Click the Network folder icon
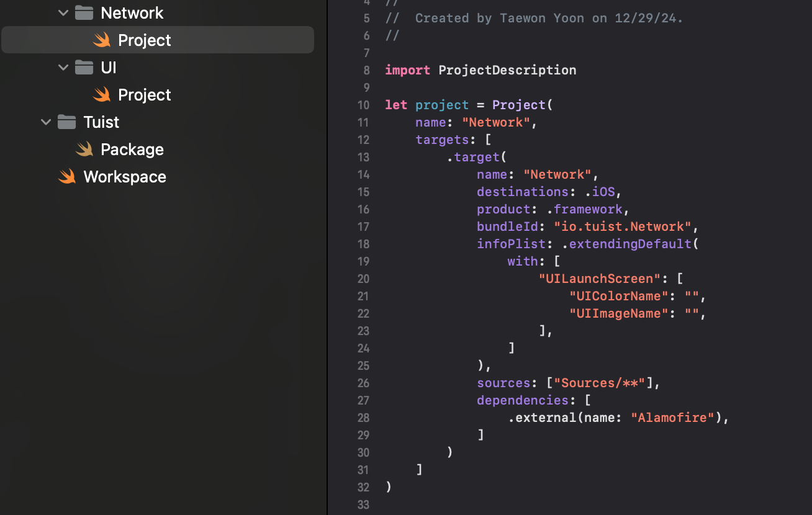This screenshot has height=515, width=812. click(84, 12)
